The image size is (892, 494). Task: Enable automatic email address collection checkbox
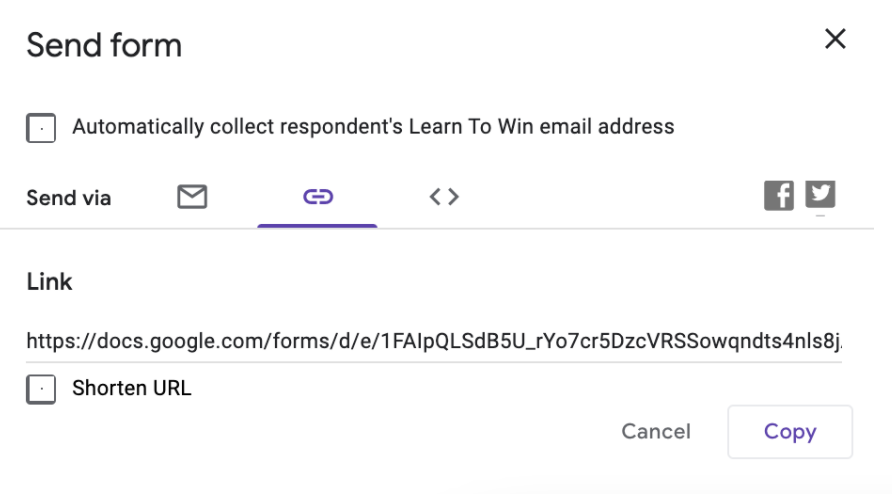[x=41, y=128]
